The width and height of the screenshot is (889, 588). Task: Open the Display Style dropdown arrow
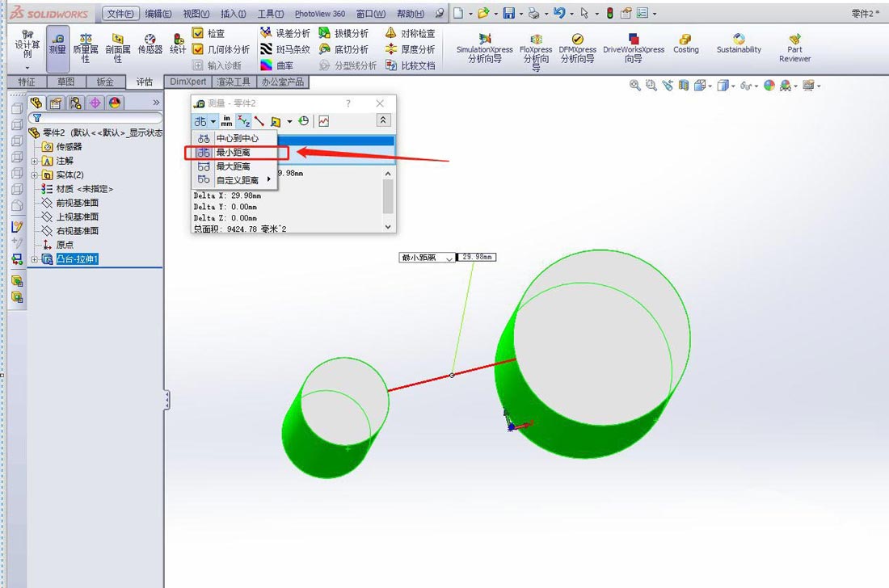(x=734, y=86)
